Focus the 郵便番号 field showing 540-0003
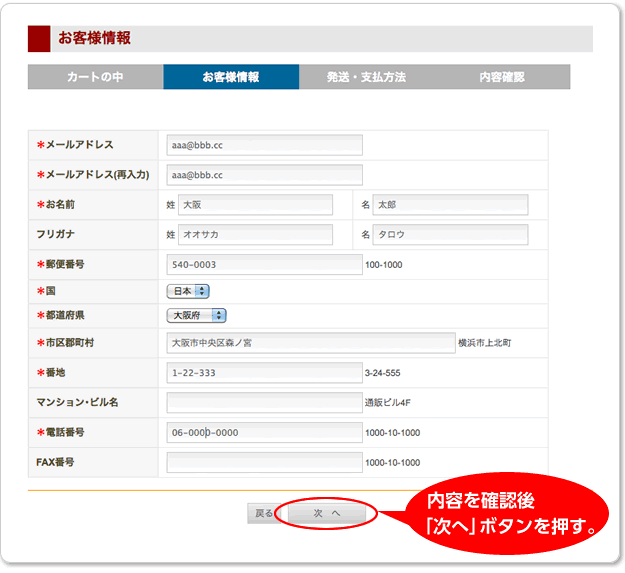 [x=265, y=265]
